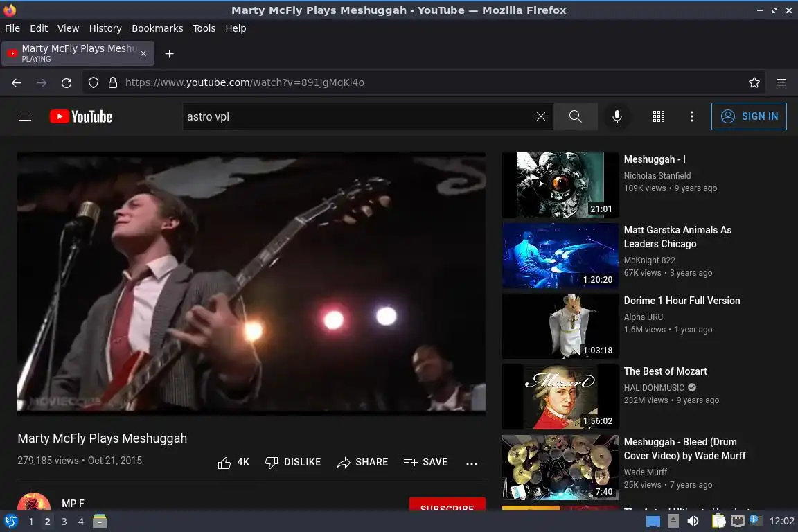
Task: Open the taskbar start menu icon
Action: [10, 522]
